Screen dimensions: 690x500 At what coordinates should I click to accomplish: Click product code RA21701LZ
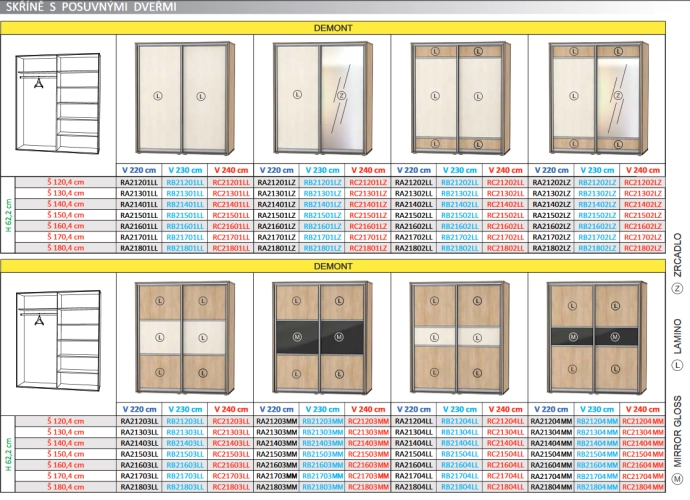276,237
